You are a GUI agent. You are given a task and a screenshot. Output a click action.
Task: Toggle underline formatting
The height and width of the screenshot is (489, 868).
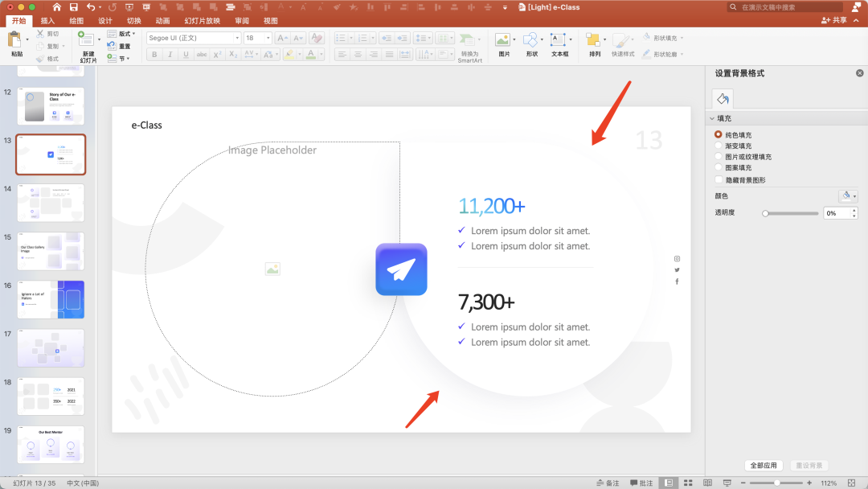(x=186, y=54)
